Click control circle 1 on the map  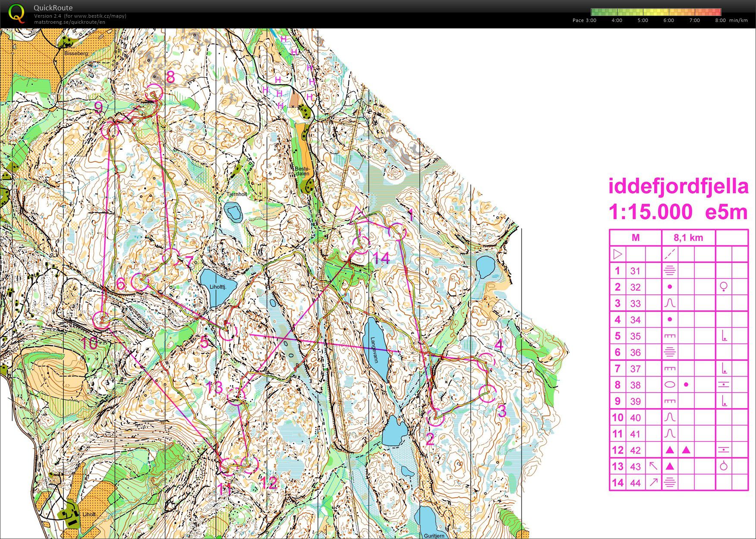[397, 232]
